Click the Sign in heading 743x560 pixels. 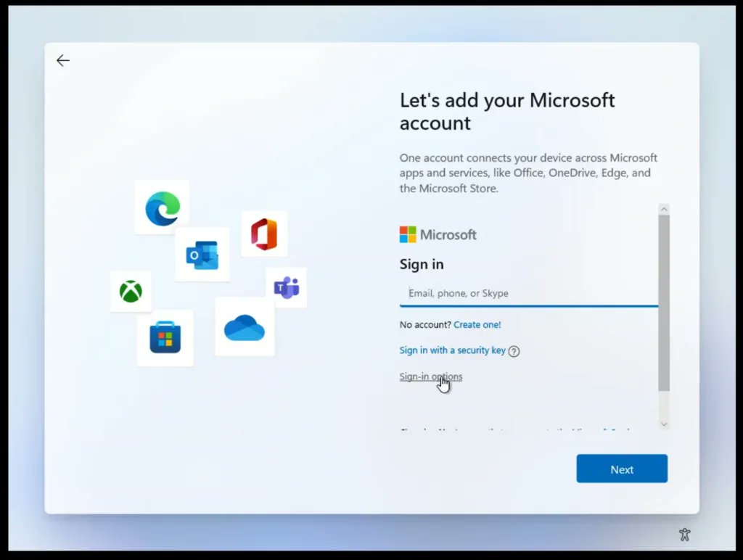[x=421, y=264]
